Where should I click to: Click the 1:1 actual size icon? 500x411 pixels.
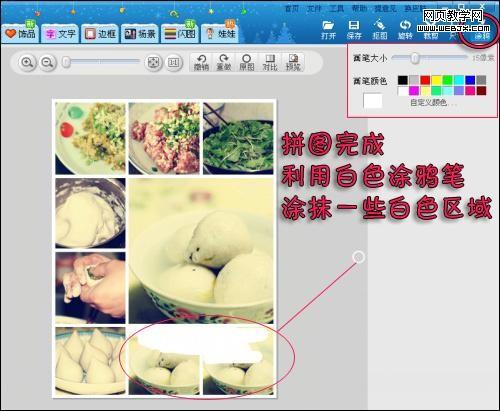click(x=173, y=62)
